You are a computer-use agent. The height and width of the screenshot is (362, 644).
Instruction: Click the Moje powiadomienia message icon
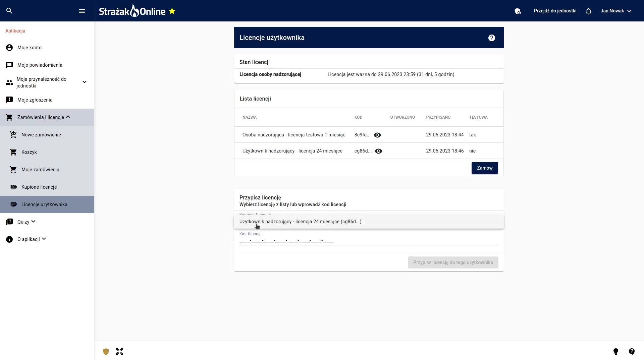[x=9, y=65]
